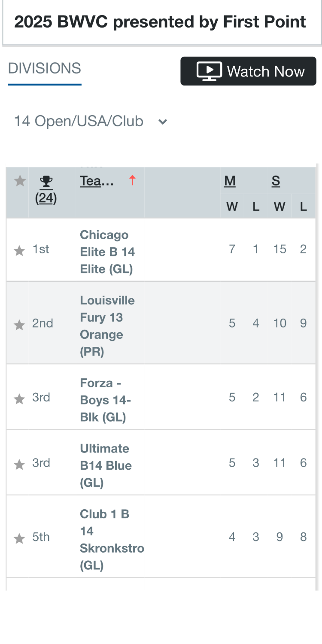Image resolution: width=322 pixels, height=644 pixels.
Task: Click the TV play icon in Watch Now
Action: coord(209,71)
